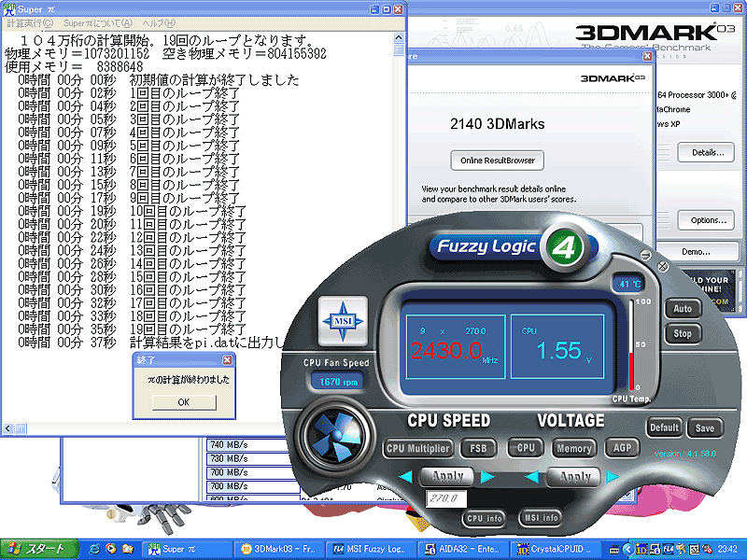This screenshot has width=747, height=560.
Task: Click the 270.0 FSB value field
Action: [x=446, y=498]
